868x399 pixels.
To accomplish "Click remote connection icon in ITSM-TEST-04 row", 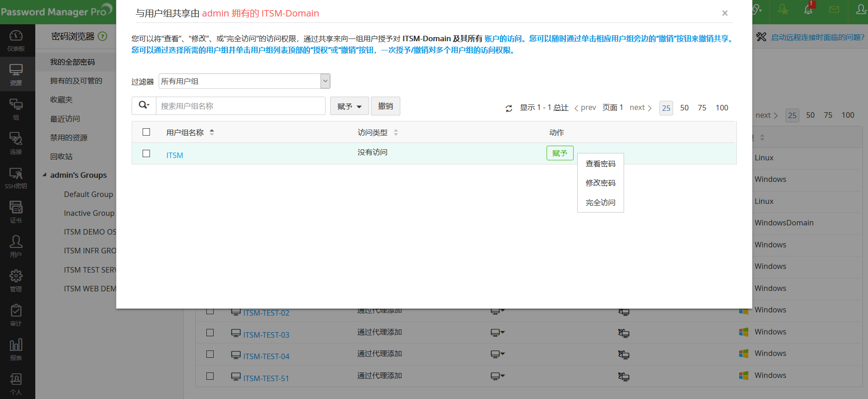I will [x=624, y=355].
